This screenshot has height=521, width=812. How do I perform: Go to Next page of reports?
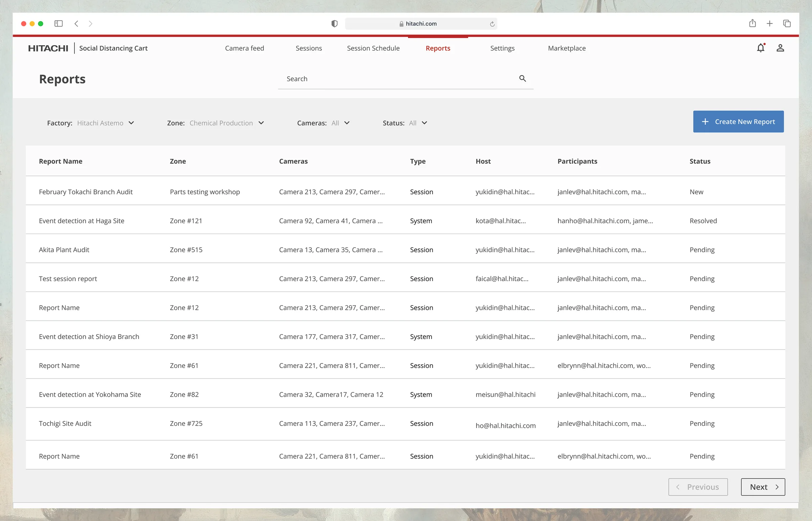tap(763, 487)
